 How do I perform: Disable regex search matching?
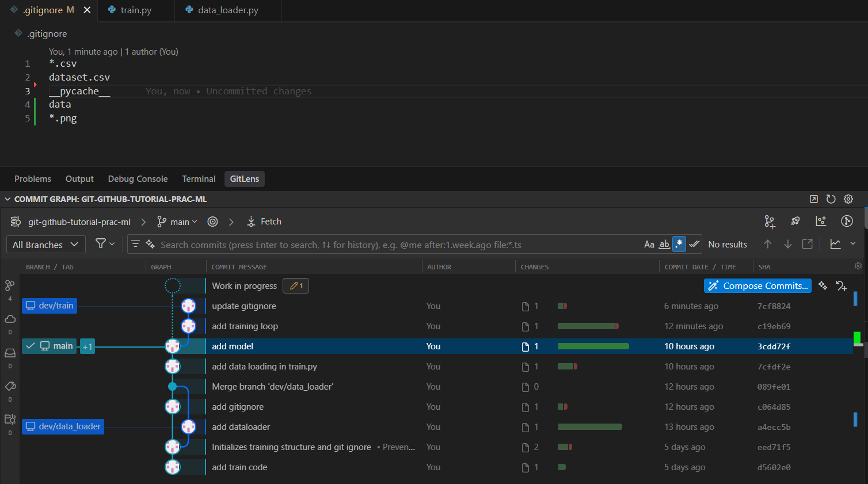coord(679,244)
